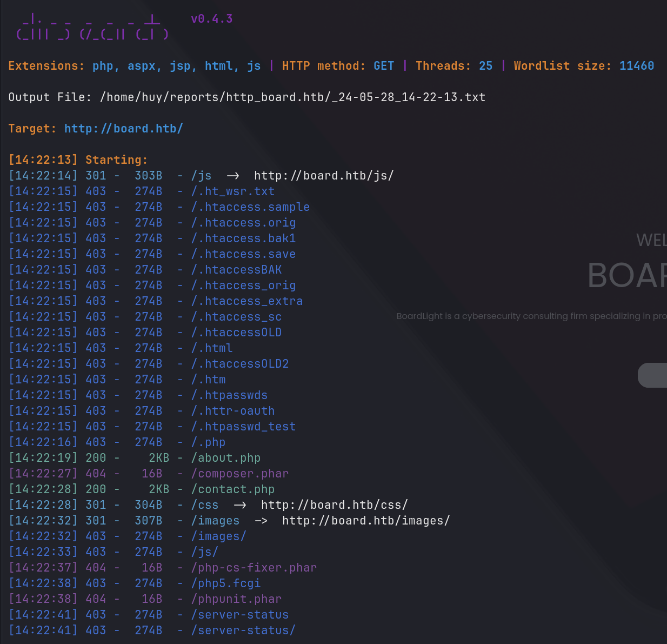Open the http://board.htb/css/ redirect URL
The image size is (667, 644).
click(334, 505)
